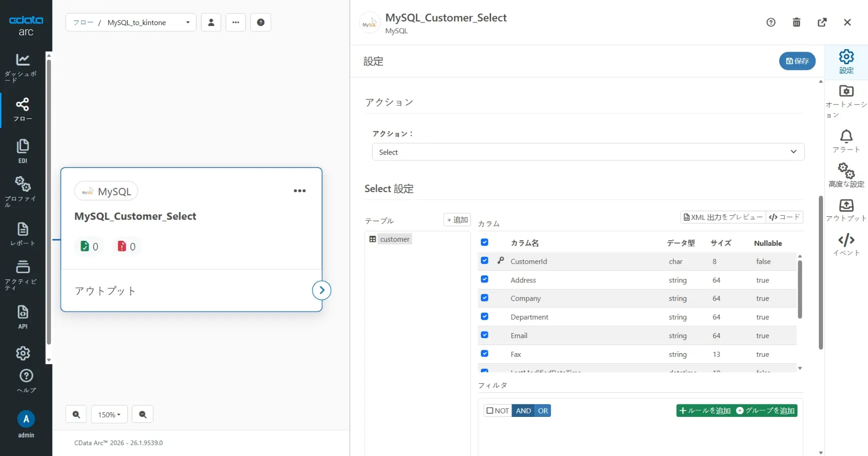Open the Dashboard from the sidebar

click(22, 66)
